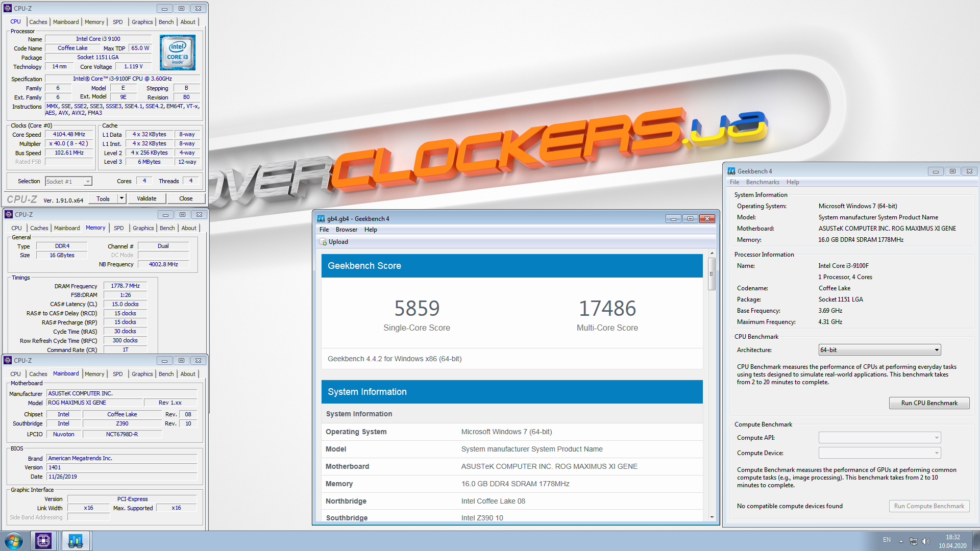This screenshot has height=551, width=980.
Task: Click the NB Frequency 4002.8 MHz field
Action: (x=163, y=264)
